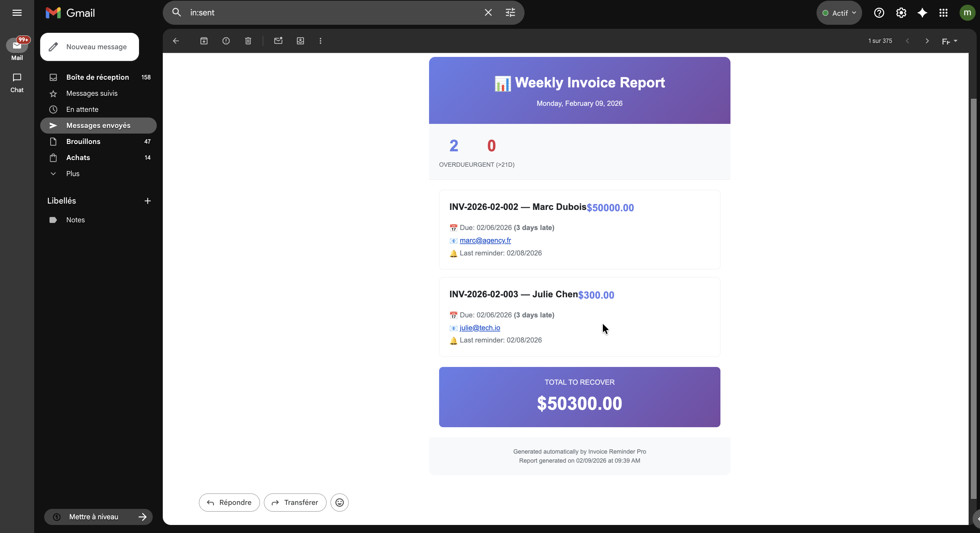This screenshot has width=980, height=533.
Task: Show advanced search filter options
Action: 510,12
